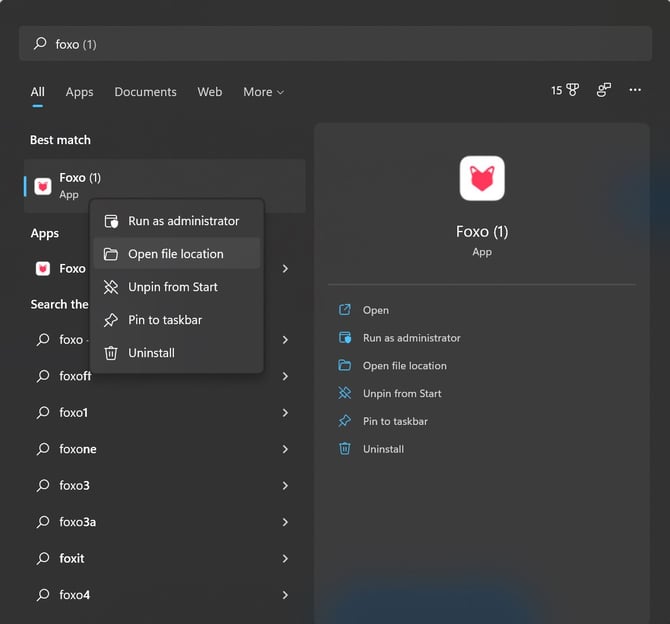670x624 pixels.
Task: Expand the foxo3a suggestion chevron
Action: pyautogui.click(x=285, y=522)
